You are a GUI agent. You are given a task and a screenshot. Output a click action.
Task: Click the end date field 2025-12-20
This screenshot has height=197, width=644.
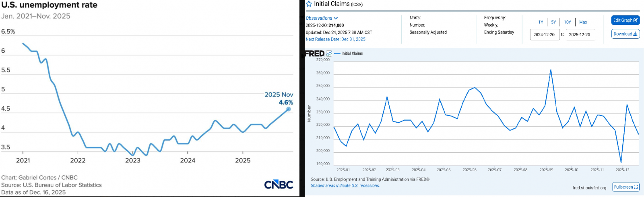pyautogui.click(x=580, y=35)
